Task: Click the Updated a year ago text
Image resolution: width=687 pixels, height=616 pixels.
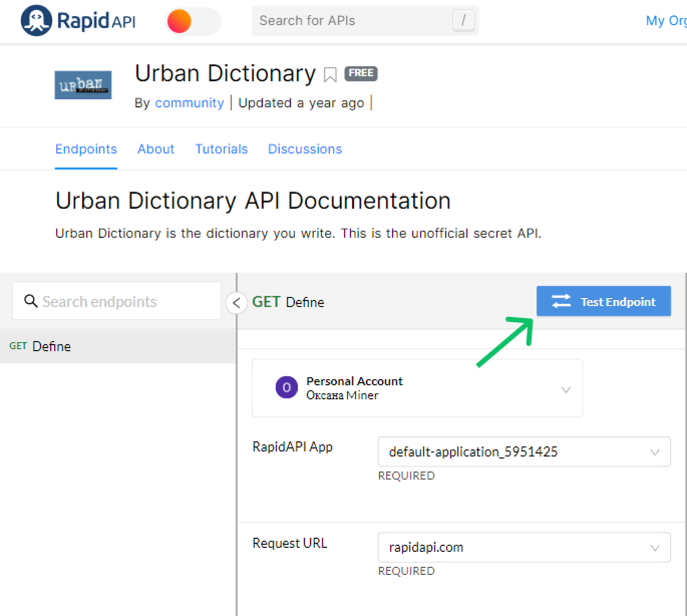Action: pos(301,103)
